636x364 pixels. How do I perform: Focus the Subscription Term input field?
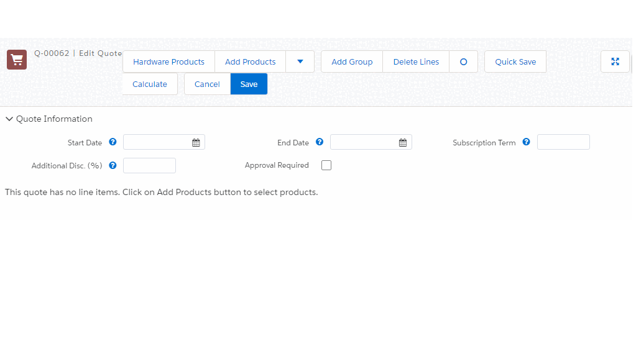563,142
